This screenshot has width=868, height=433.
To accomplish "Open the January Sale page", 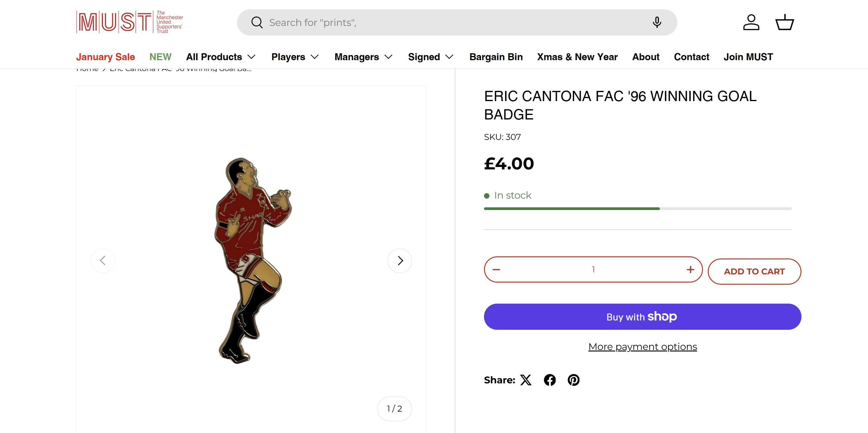I will pos(105,57).
